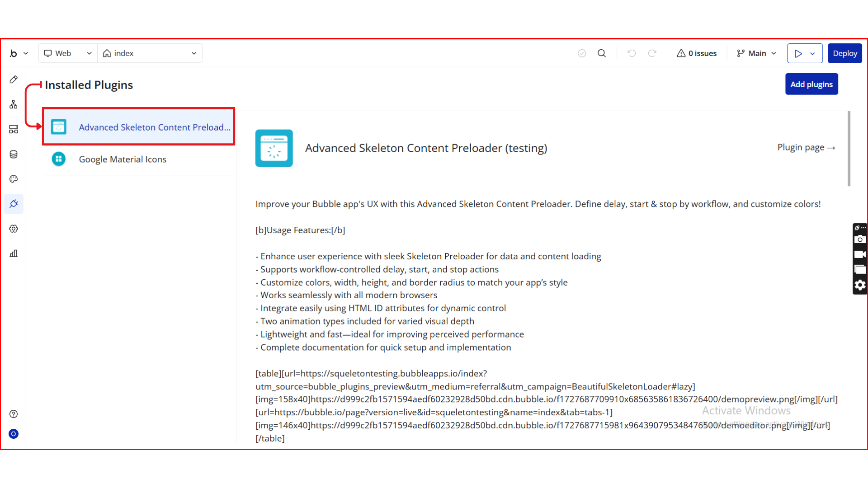Click the Add plugins button
The width and height of the screenshot is (868, 488).
click(x=811, y=84)
